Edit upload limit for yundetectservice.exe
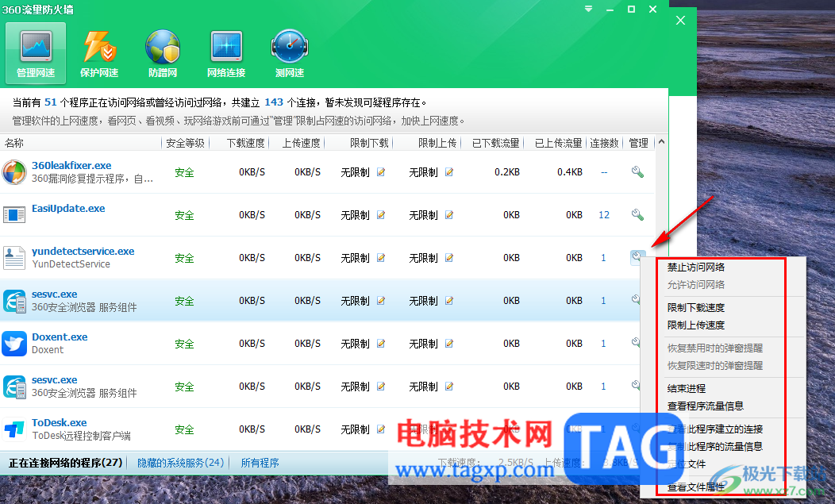This screenshot has width=835, height=504. point(449,258)
